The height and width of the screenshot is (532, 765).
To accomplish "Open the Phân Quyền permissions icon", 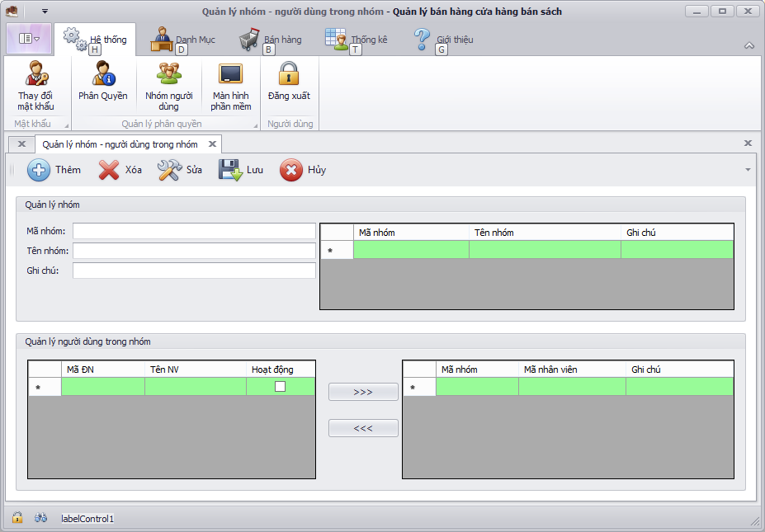I will pyautogui.click(x=103, y=73).
